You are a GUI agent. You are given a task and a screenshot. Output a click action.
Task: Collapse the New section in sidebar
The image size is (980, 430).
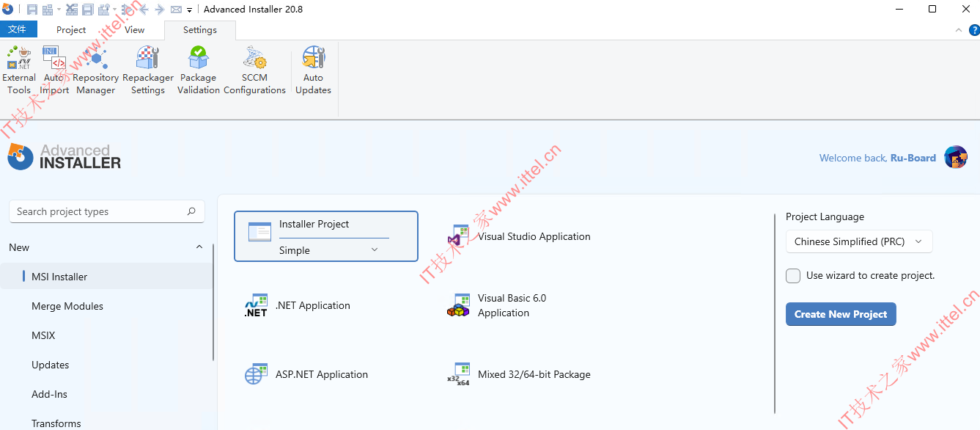(199, 247)
